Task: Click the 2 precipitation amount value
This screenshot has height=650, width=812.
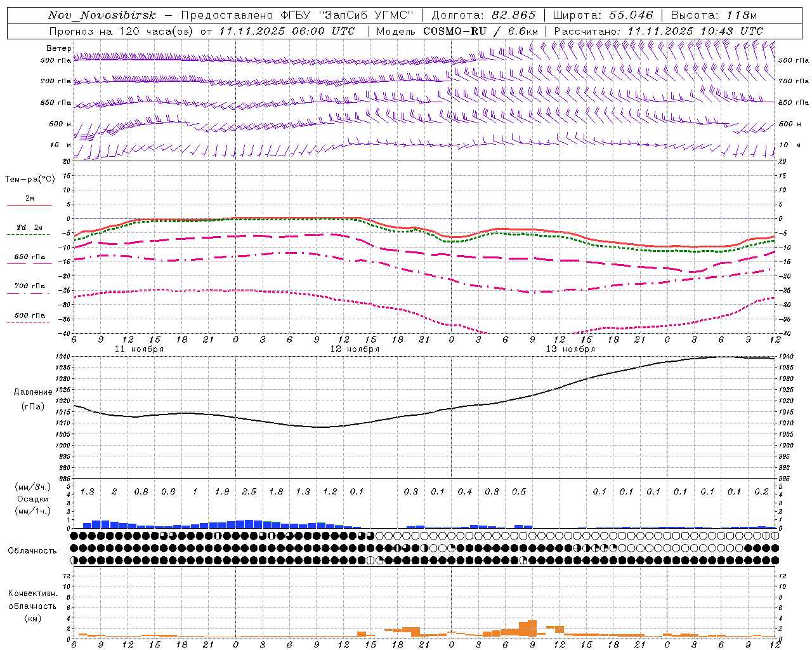Action: click(x=114, y=492)
